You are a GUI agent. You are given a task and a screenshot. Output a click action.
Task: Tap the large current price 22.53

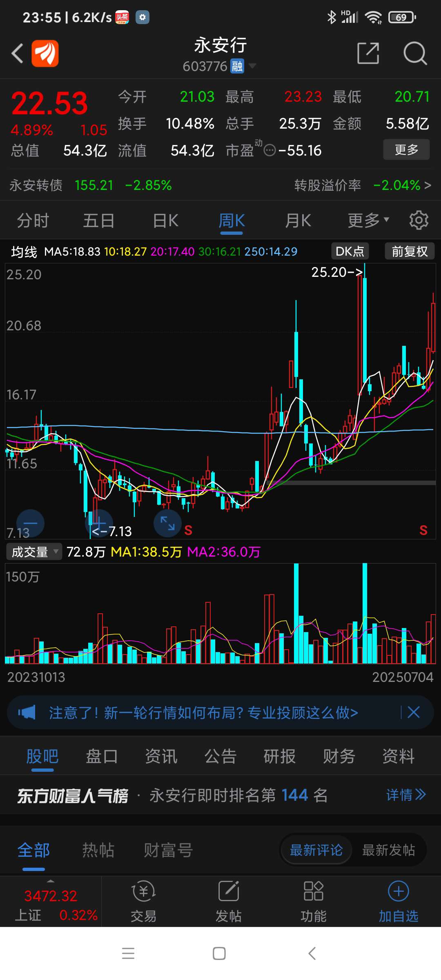pos(49,103)
